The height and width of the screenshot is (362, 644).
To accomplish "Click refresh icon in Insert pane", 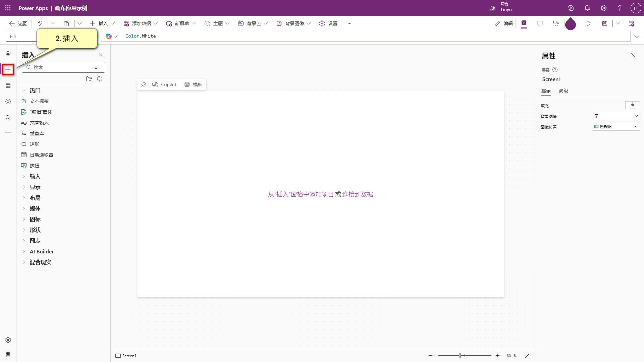I will pyautogui.click(x=100, y=79).
